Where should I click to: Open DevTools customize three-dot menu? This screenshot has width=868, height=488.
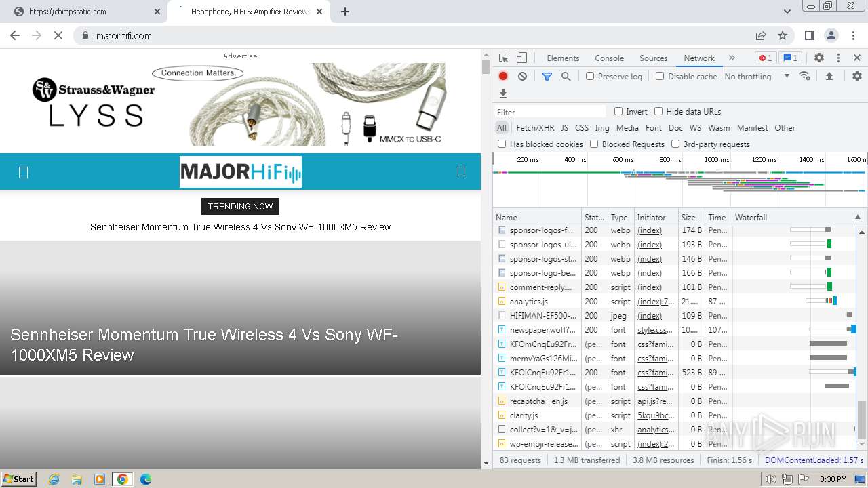point(838,58)
